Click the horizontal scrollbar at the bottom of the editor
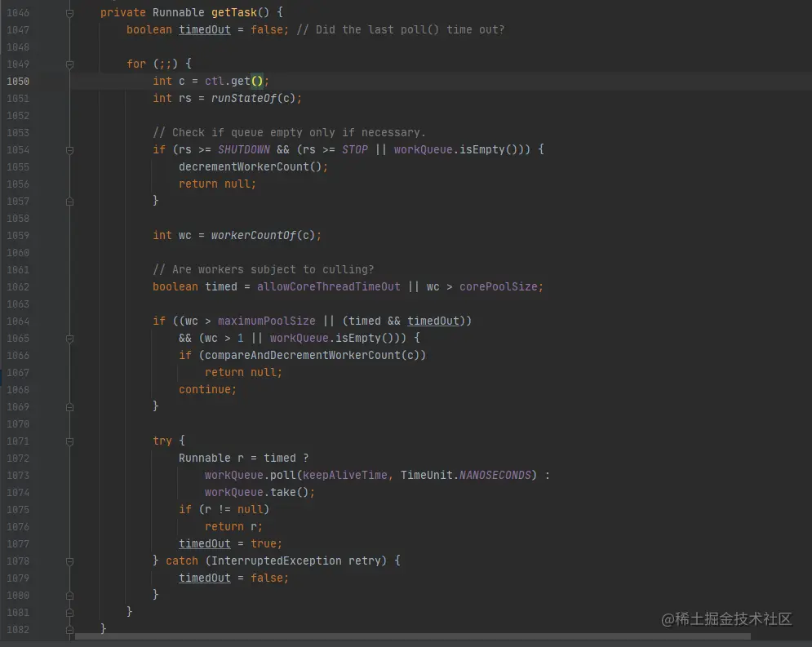812x647 pixels. point(413,636)
